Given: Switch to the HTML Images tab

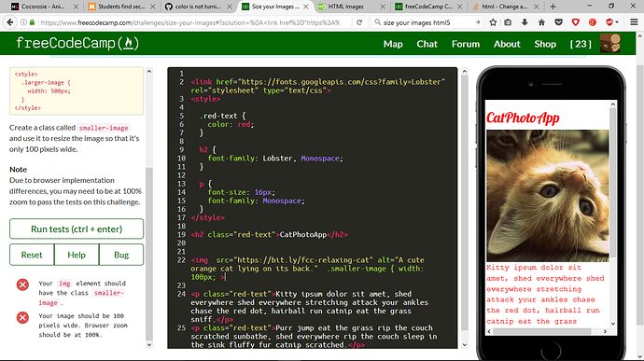Looking at the screenshot, I should [352, 7].
